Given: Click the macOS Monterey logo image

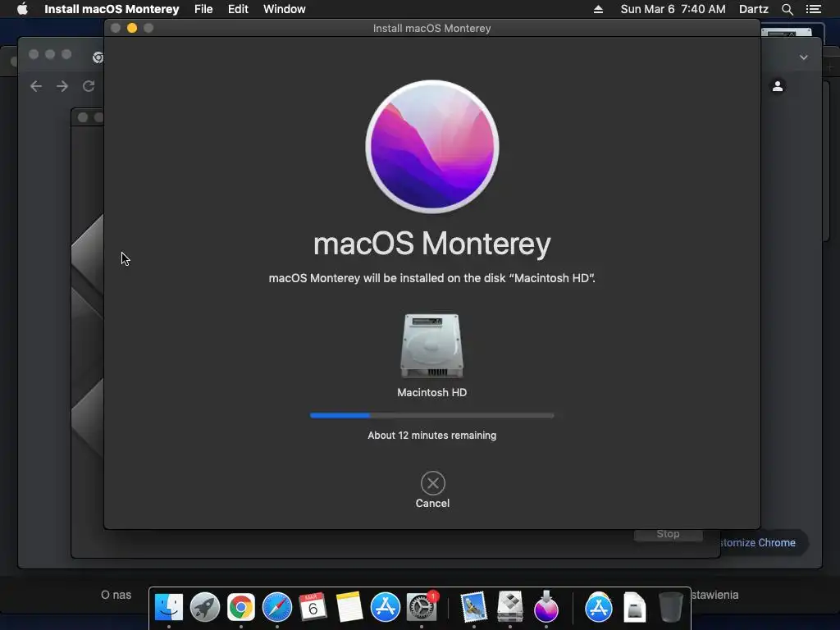Looking at the screenshot, I should point(432,146).
